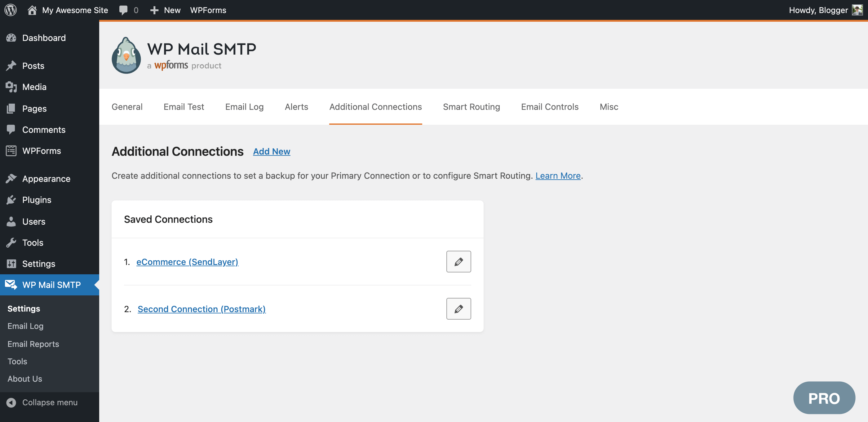Click the Users sidebar icon
The height and width of the screenshot is (422, 868).
[x=11, y=221]
